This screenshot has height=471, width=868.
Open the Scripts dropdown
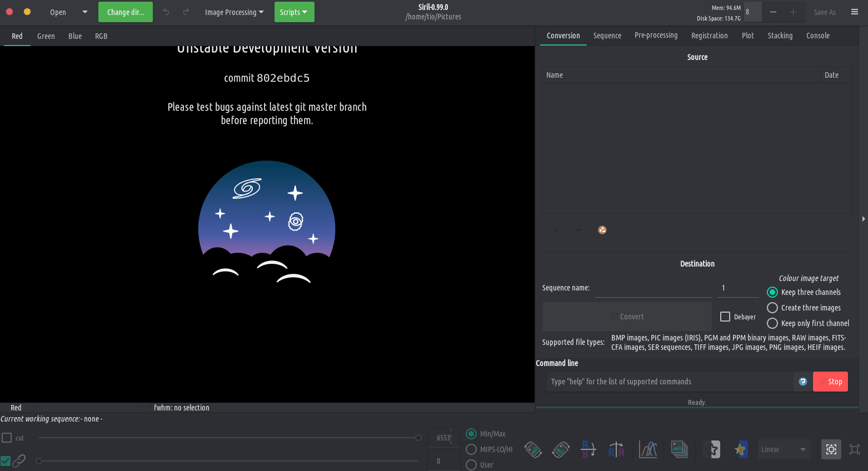click(x=294, y=12)
